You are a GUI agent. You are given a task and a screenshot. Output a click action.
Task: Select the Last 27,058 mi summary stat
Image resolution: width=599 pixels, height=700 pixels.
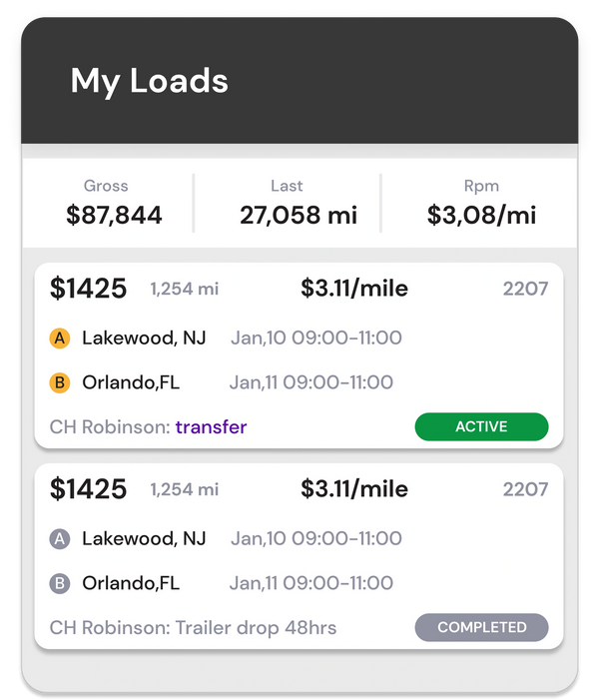[286, 203]
